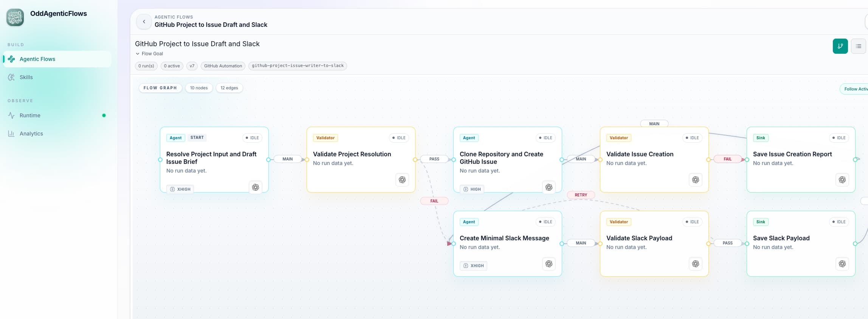Click the OpenAI icon on Validate Project Resolution
This screenshot has height=319, width=868.
tap(402, 180)
